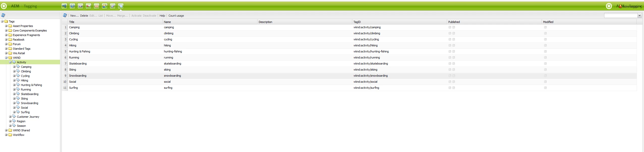Click the Running tag icon in tree
The width and height of the screenshot is (644, 152).
pos(18,89)
